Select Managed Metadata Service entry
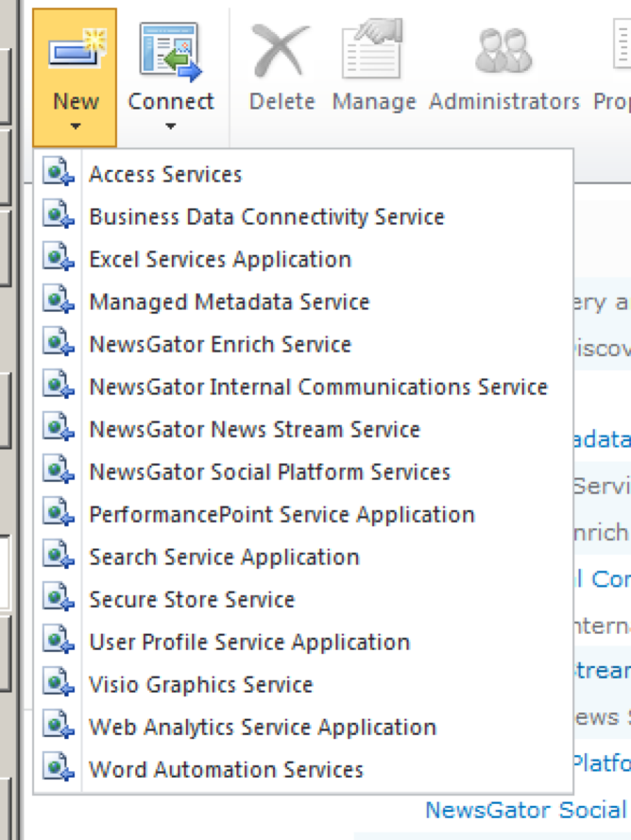Viewport: 631px width, 840px height. point(230,302)
